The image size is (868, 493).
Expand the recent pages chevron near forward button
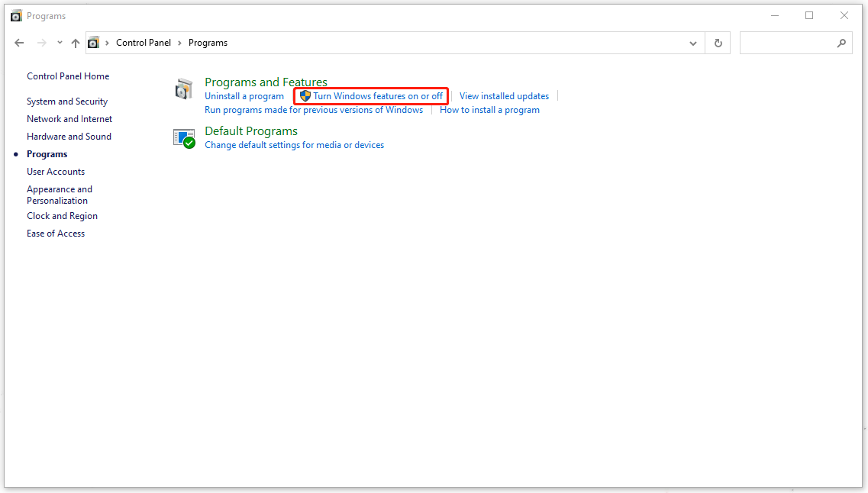click(59, 43)
